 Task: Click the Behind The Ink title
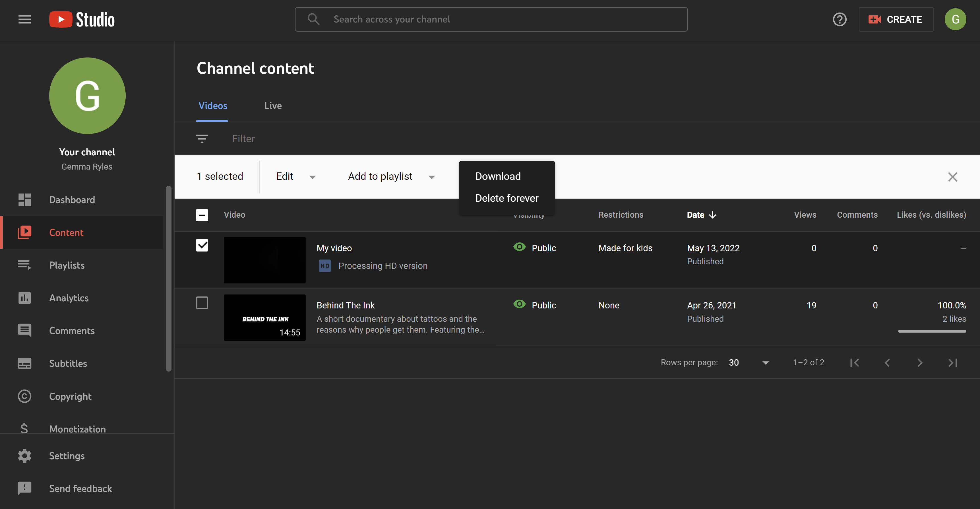click(x=346, y=305)
